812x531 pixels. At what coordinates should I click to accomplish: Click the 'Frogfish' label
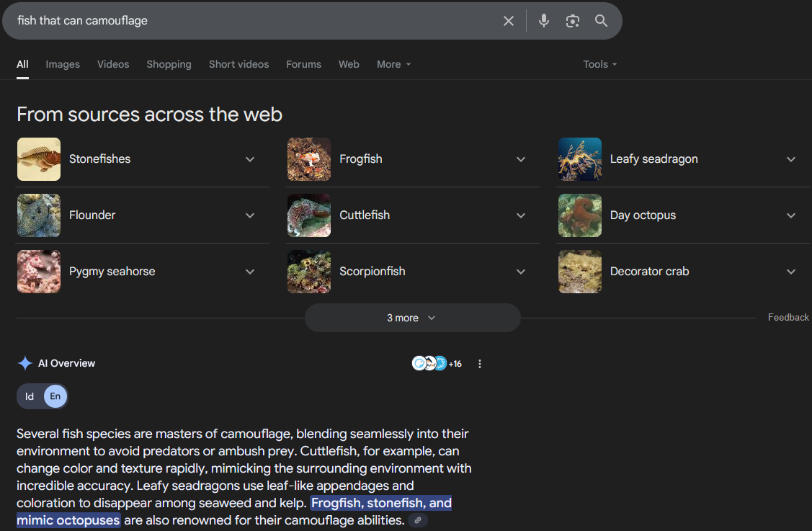361,159
